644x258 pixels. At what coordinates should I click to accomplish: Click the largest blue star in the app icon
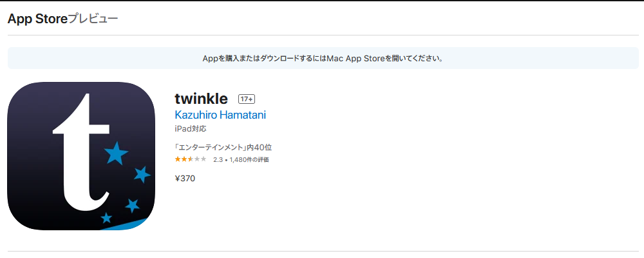pos(116,154)
